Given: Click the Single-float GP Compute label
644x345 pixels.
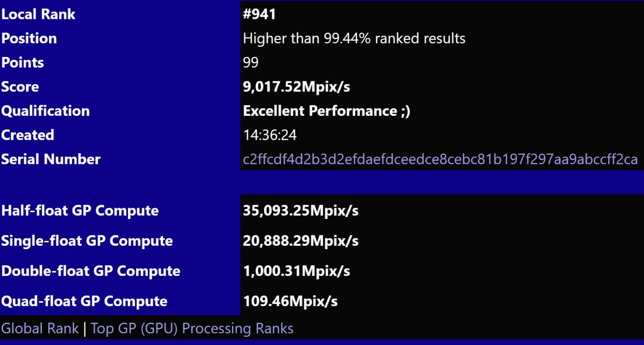Looking at the screenshot, I should [87, 241].
